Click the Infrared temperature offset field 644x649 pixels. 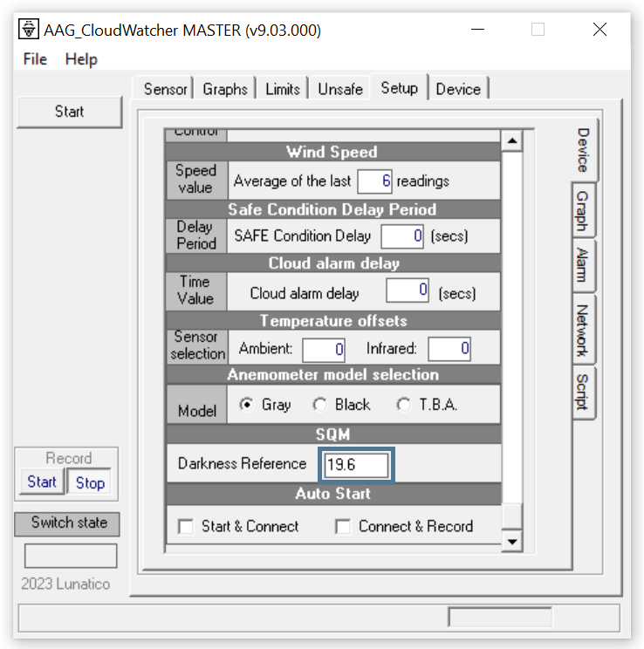coord(449,349)
